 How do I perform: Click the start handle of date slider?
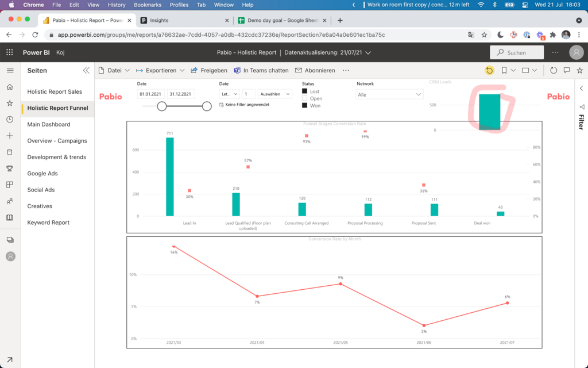coord(161,106)
